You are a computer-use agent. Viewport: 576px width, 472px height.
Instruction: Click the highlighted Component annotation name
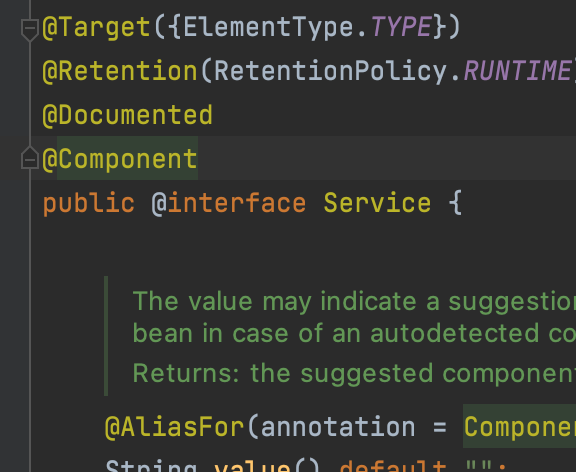click(x=127, y=158)
